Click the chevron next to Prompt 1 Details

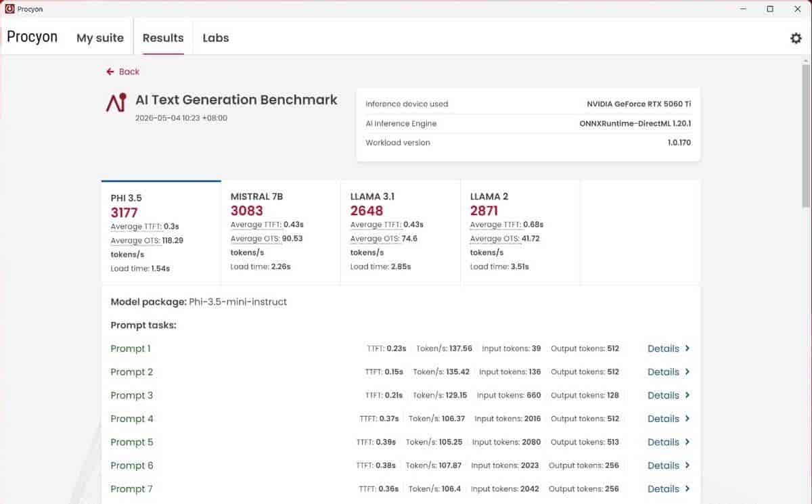point(687,348)
